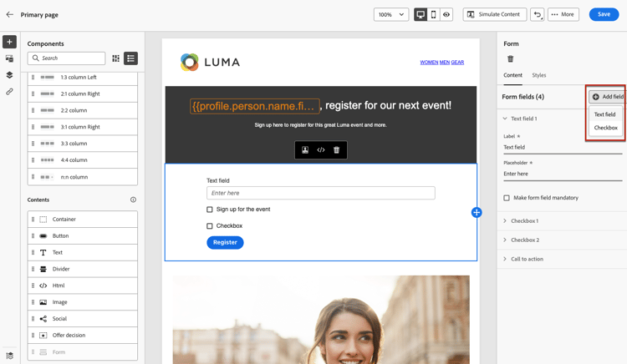This screenshot has width=627, height=364.
Task: Select the 2:1 column Right structure
Action: pyautogui.click(x=83, y=94)
